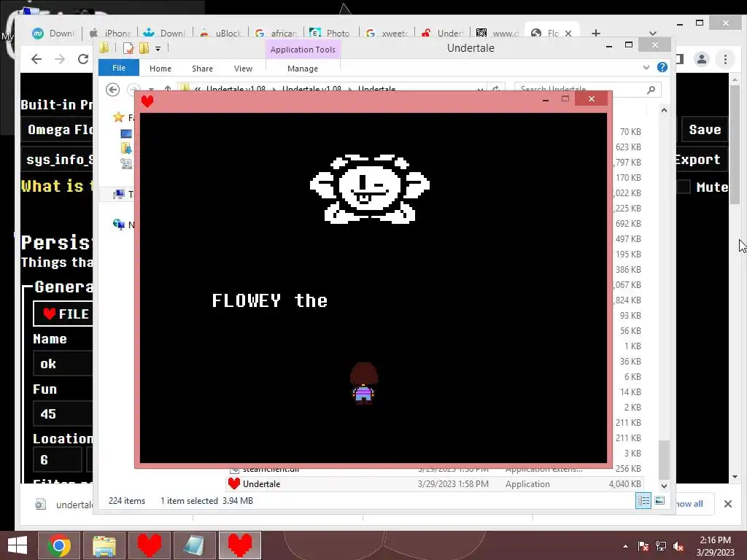Open Chrome tab search chevron
This screenshot has height=560, width=747.
click(x=653, y=34)
